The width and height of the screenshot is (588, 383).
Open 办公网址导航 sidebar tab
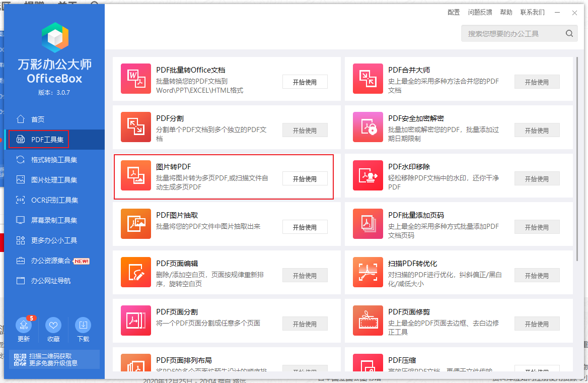55,281
